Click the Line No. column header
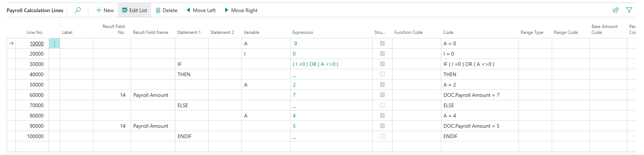This screenshot has width=644, height=155. (35, 32)
